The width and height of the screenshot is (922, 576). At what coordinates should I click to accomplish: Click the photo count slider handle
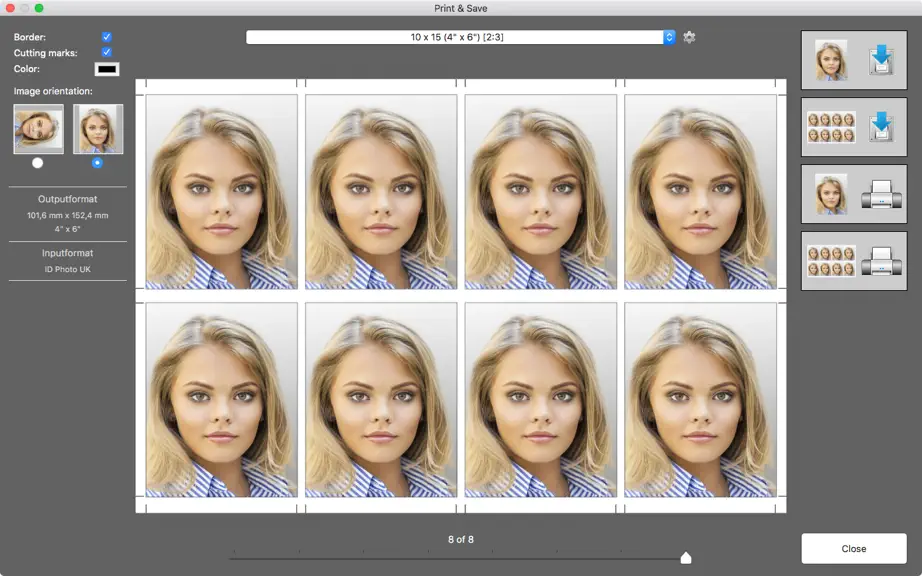[x=686, y=557]
